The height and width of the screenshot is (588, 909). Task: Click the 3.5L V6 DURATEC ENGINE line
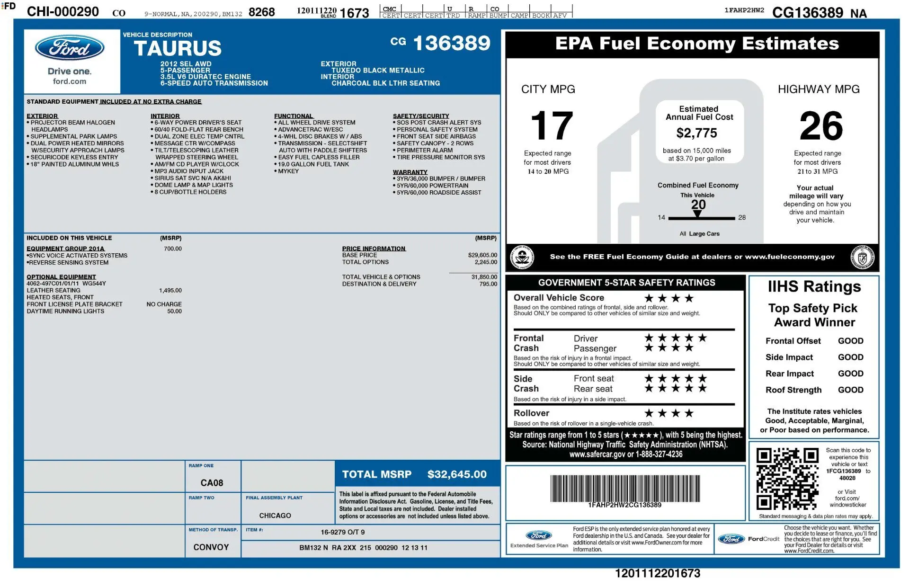coord(205,77)
